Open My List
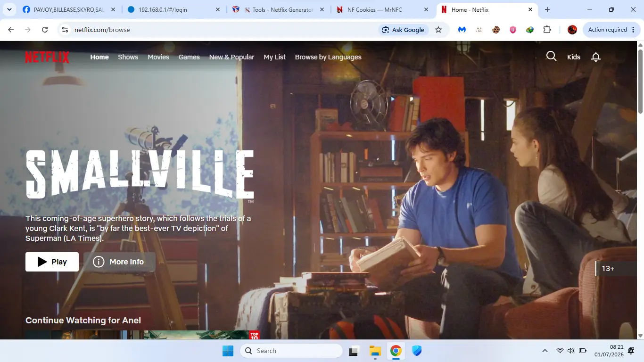Viewport: 644px width, 362px height. pyautogui.click(x=275, y=57)
